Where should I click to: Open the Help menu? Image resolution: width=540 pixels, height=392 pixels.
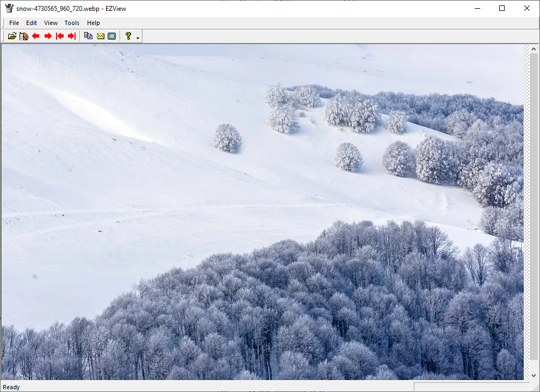point(94,23)
